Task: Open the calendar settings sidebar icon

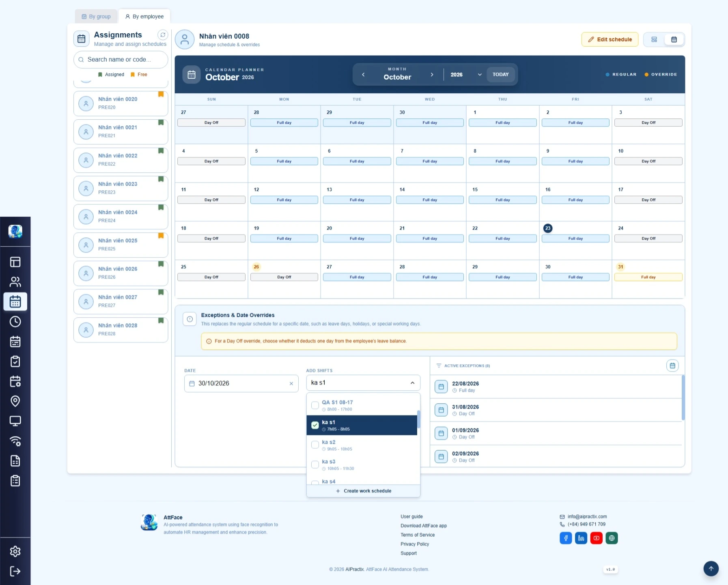Action: tap(15, 381)
